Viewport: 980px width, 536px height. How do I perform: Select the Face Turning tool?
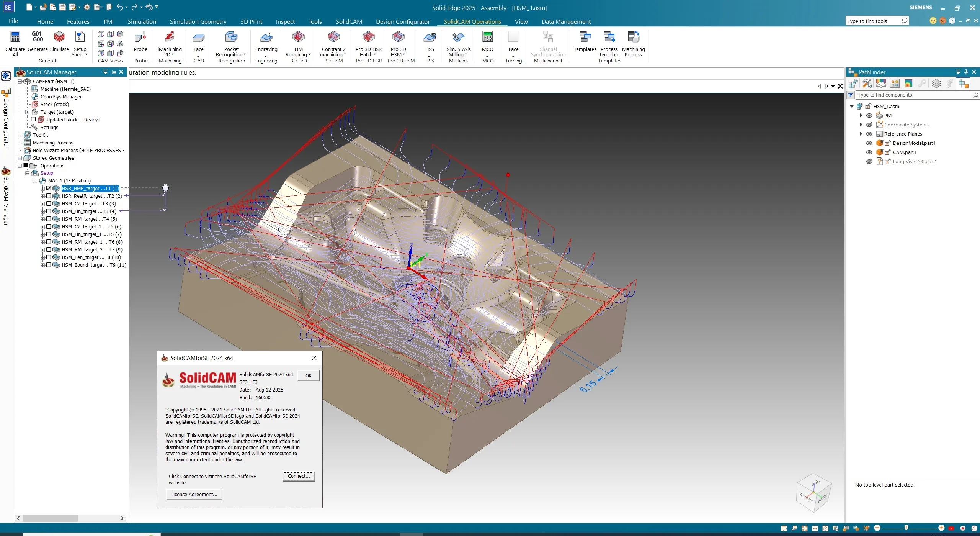[513, 37]
